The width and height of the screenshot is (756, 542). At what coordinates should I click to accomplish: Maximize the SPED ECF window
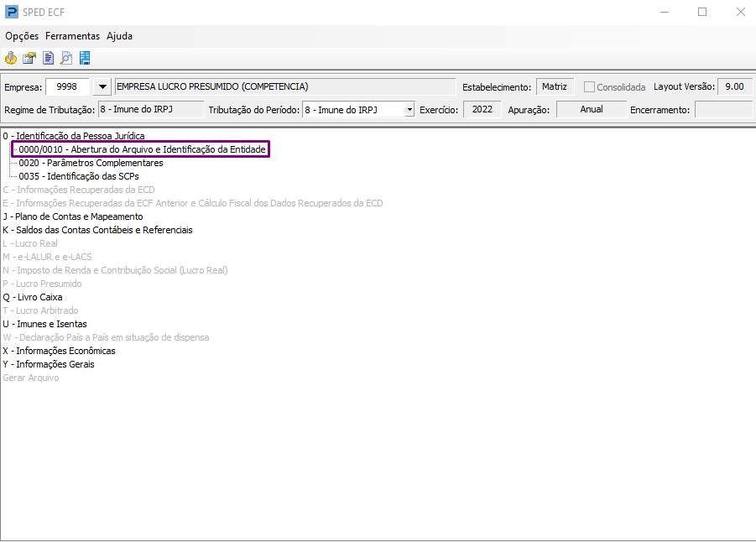pos(702,12)
